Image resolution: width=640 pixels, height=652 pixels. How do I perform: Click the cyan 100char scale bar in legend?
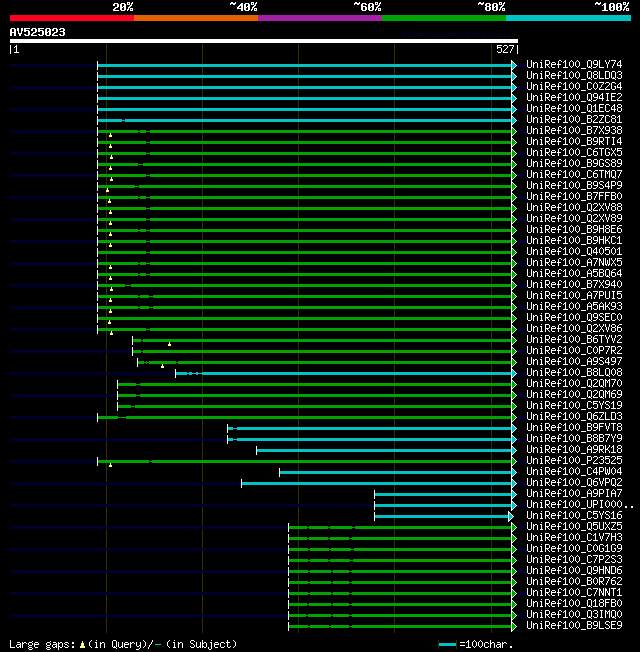tap(447, 645)
